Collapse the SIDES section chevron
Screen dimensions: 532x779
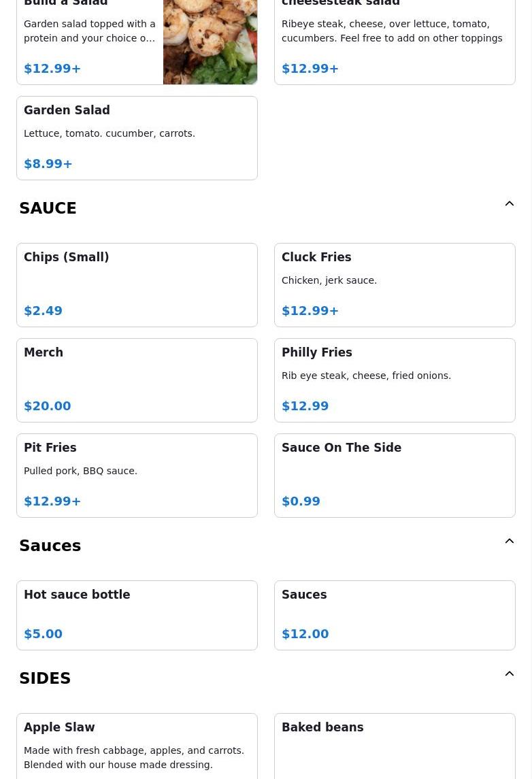[509, 674]
